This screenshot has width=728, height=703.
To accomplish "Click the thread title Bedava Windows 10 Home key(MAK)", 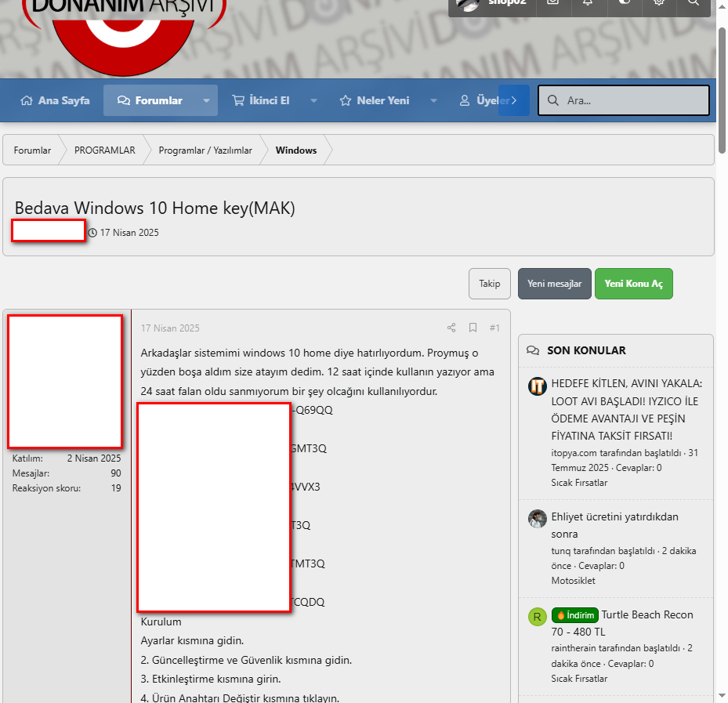I will [x=154, y=208].
